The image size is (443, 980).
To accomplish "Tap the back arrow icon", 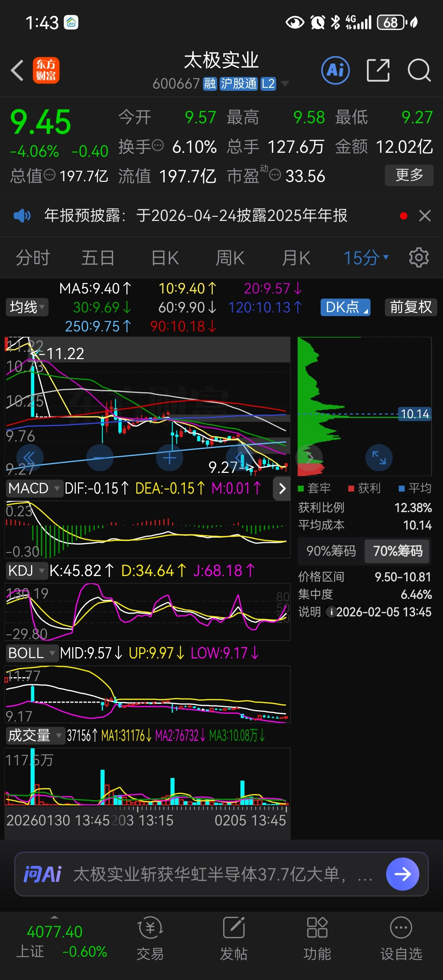I will 17,70.
